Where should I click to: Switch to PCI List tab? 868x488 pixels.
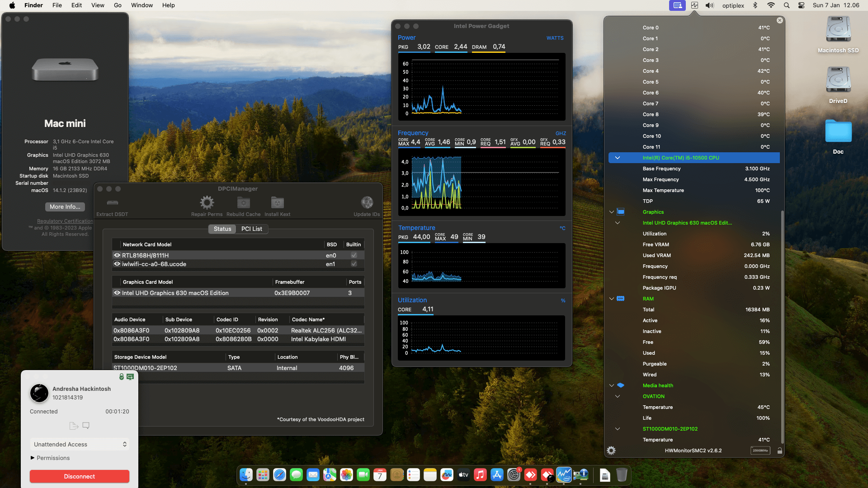tap(252, 229)
